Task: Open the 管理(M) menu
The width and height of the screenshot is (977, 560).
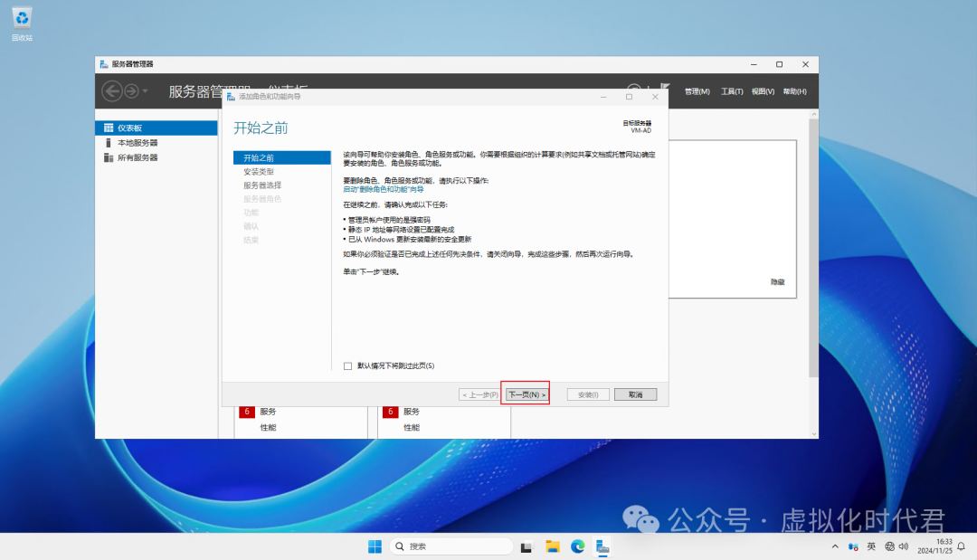Action: (696, 91)
